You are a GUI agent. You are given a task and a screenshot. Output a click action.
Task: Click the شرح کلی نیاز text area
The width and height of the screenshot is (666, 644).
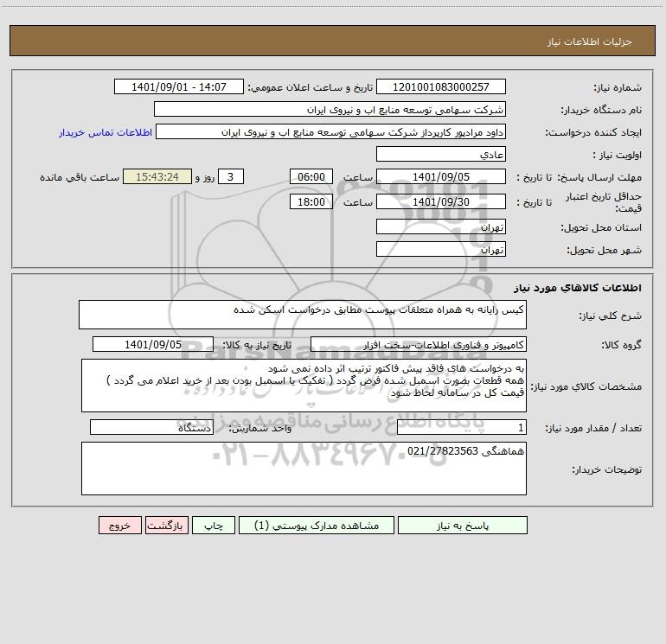303,315
